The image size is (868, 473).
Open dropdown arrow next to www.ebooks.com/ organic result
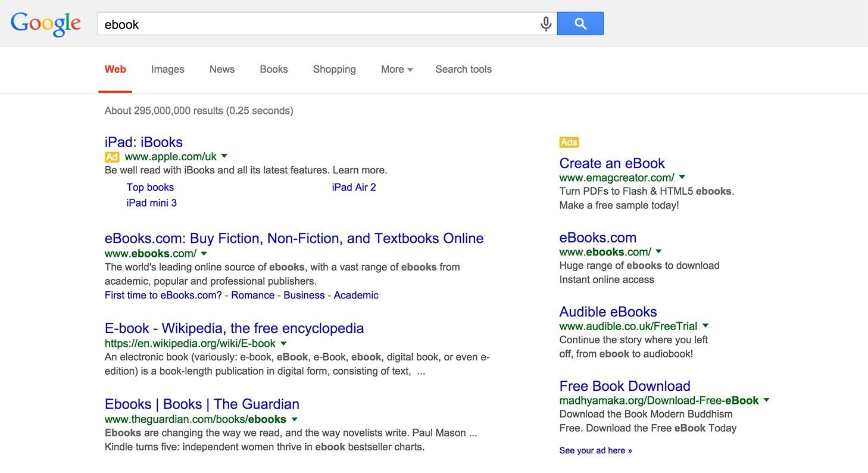click(x=204, y=253)
